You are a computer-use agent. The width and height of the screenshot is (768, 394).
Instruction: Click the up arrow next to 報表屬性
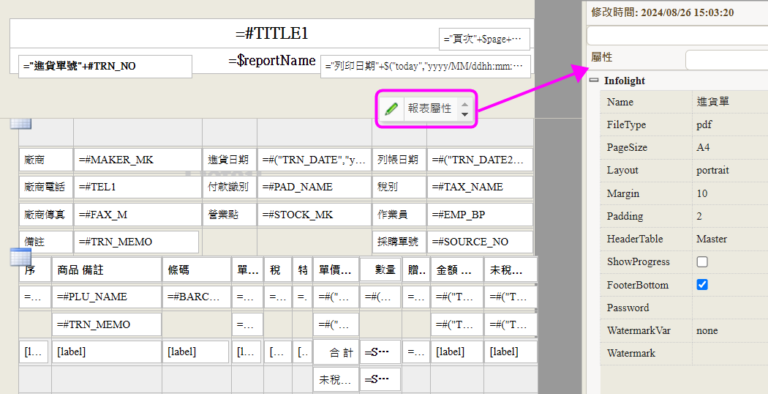pos(465,104)
